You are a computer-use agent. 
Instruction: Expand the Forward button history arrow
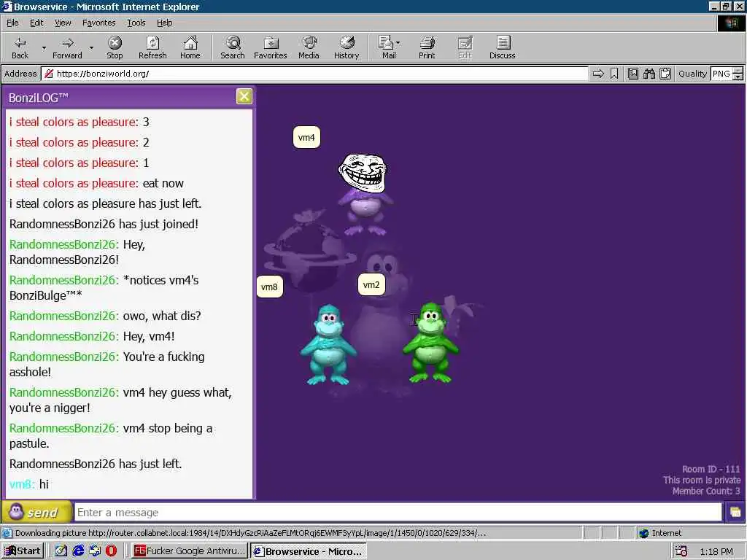(91, 47)
